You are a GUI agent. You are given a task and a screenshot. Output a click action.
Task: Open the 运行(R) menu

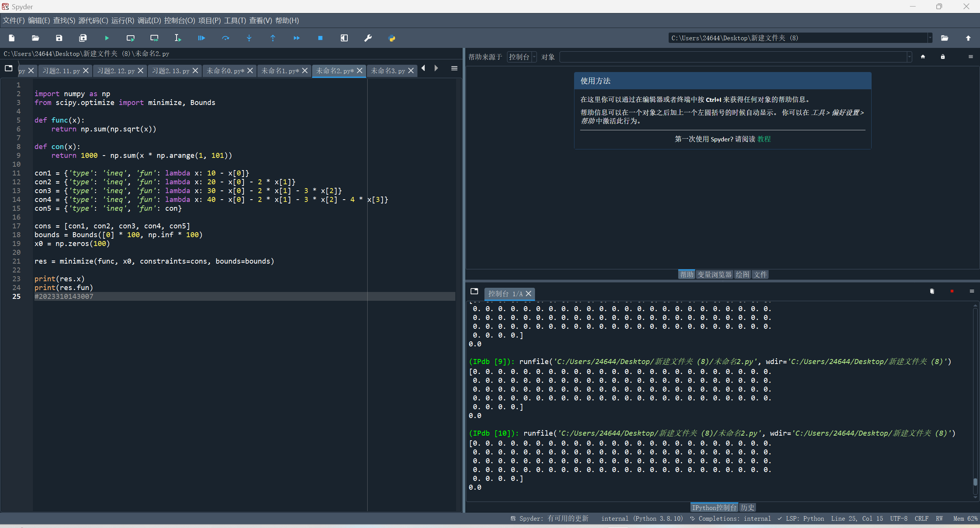tap(123, 20)
